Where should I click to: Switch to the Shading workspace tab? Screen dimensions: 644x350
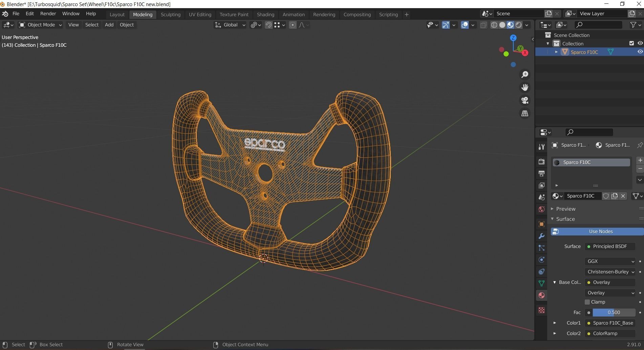click(265, 15)
